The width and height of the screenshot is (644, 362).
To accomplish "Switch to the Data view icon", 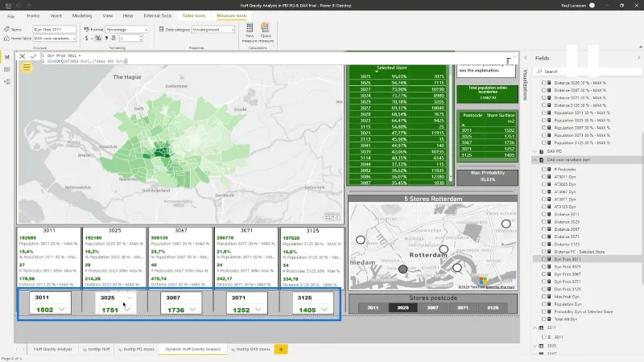I will coord(7,69).
